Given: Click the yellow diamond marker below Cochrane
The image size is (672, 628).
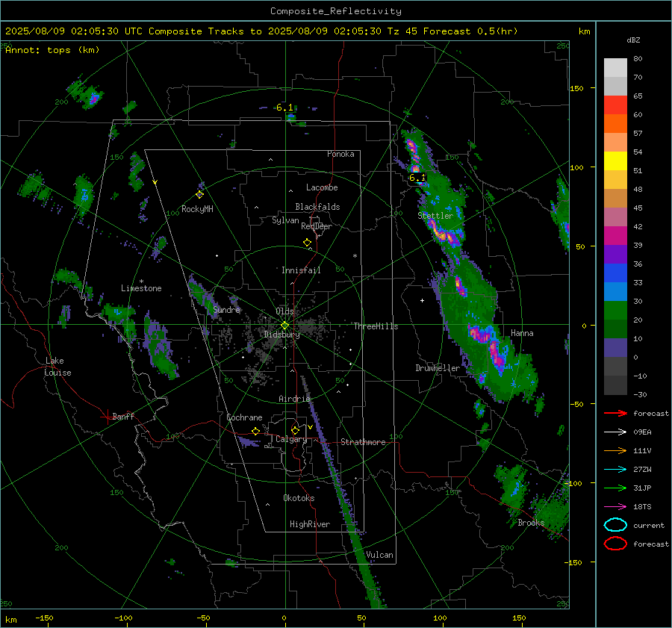Looking at the screenshot, I should pyautogui.click(x=256, y=431).
